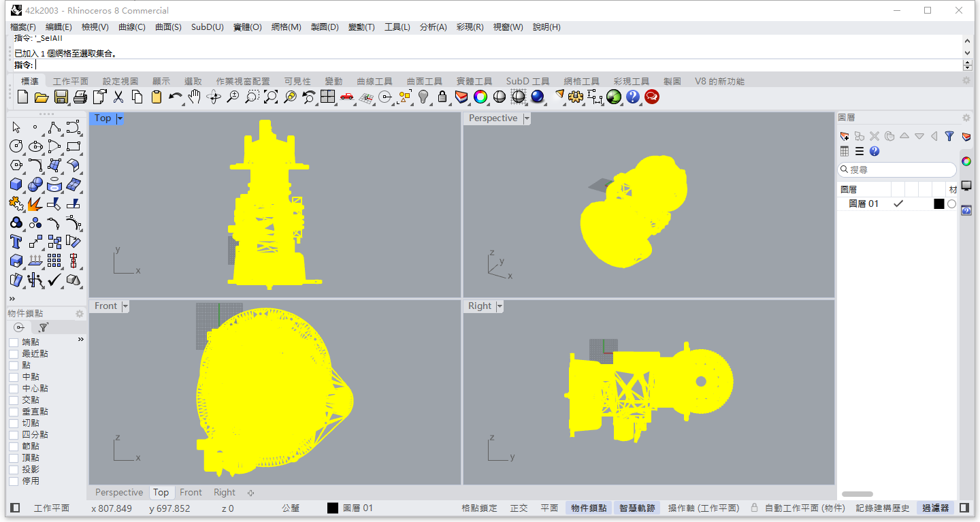
Task: Save the model with the floppy disk icon
Action: [x=61, y=97]
